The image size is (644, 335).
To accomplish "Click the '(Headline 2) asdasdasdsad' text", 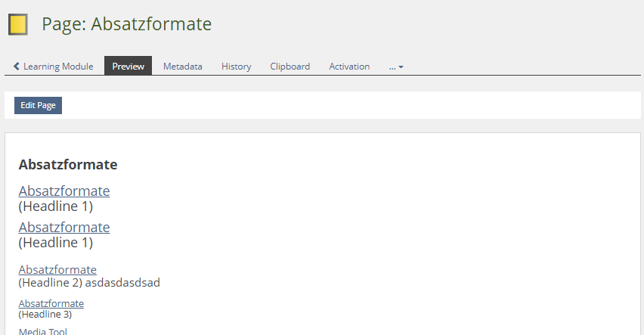I will (x=89, y=283).
